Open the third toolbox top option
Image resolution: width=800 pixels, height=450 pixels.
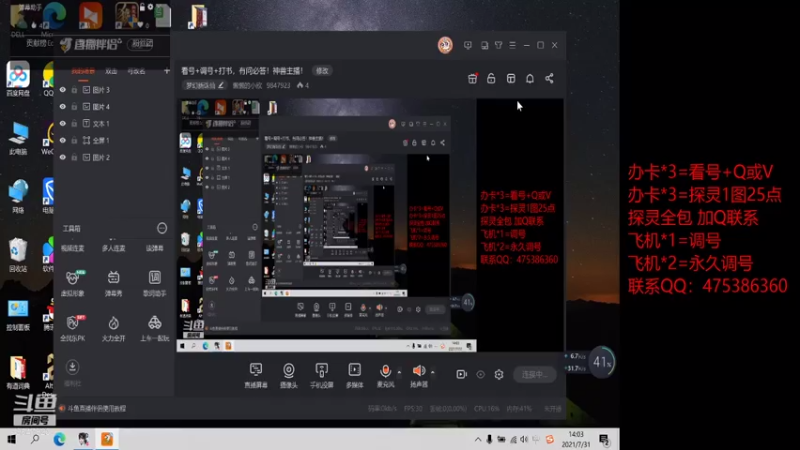pyautogui.click(x=155, y=248)
